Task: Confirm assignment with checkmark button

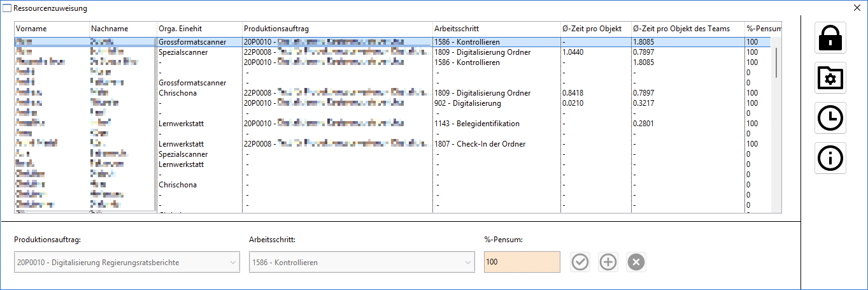Action: click(x=580, y=262)
